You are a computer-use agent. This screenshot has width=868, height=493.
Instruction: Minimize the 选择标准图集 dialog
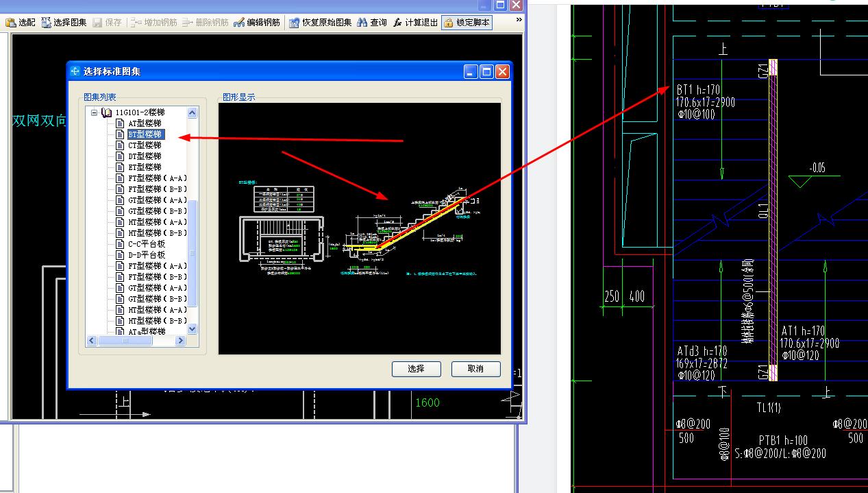(x=471, y=71)
